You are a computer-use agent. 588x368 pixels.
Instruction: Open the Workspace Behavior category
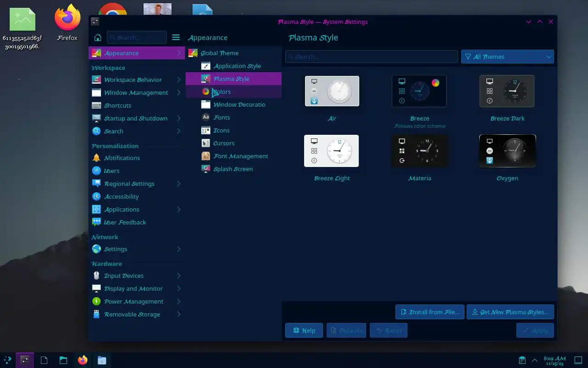(x=137, y=80)
